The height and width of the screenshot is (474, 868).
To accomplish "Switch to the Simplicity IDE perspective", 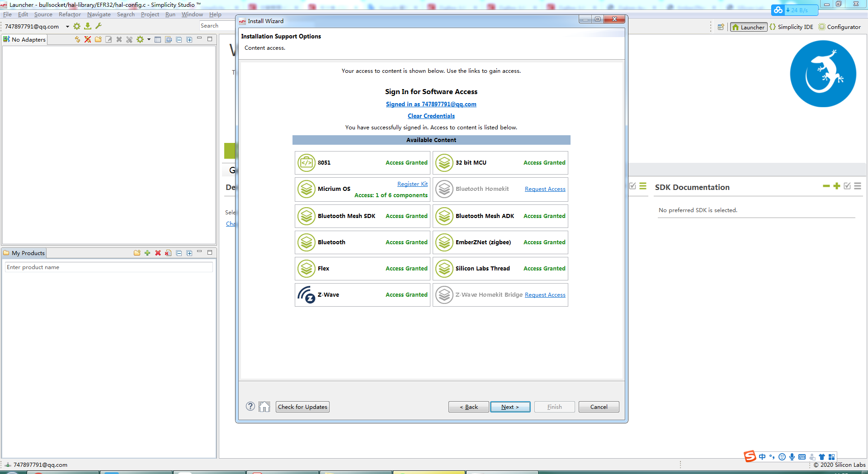I will [791, 27].
